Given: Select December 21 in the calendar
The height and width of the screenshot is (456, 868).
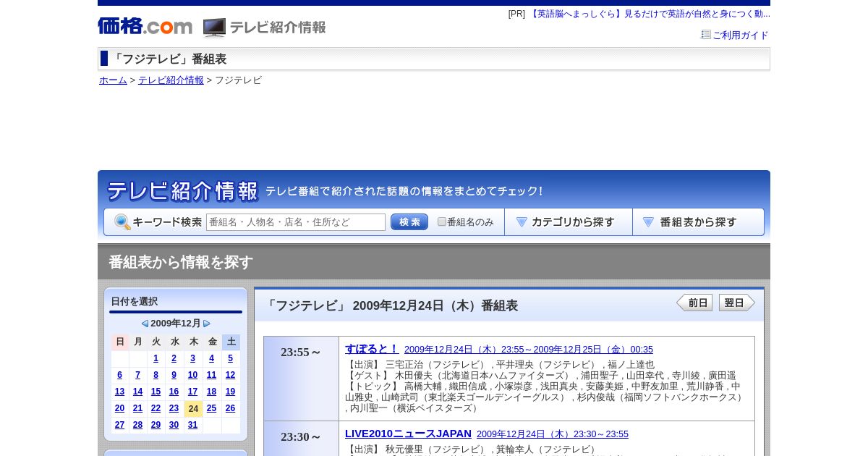Looking at the screenshot, I should click(x=137, y=408).
